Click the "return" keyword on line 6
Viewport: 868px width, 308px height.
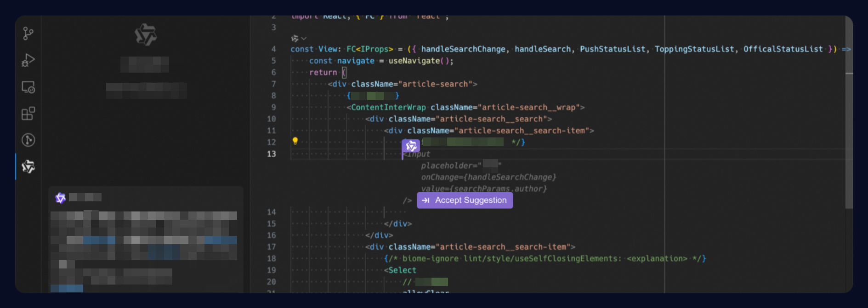tap(323, 73)
